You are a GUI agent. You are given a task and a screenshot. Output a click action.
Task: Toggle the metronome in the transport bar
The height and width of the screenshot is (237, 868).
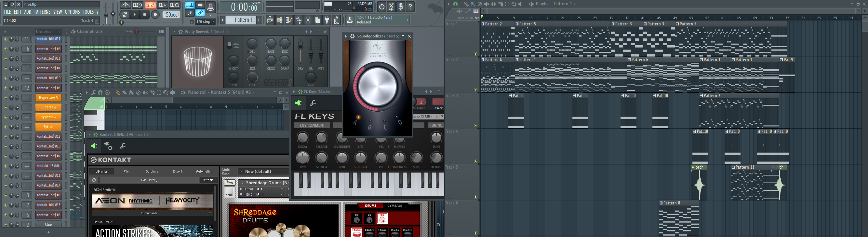coord(125,5)
